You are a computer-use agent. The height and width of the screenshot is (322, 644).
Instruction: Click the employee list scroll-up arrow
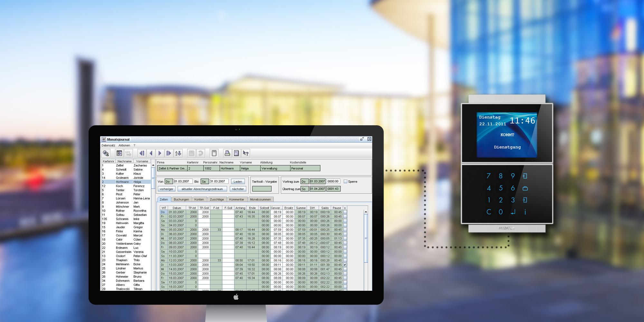point(153,165)
